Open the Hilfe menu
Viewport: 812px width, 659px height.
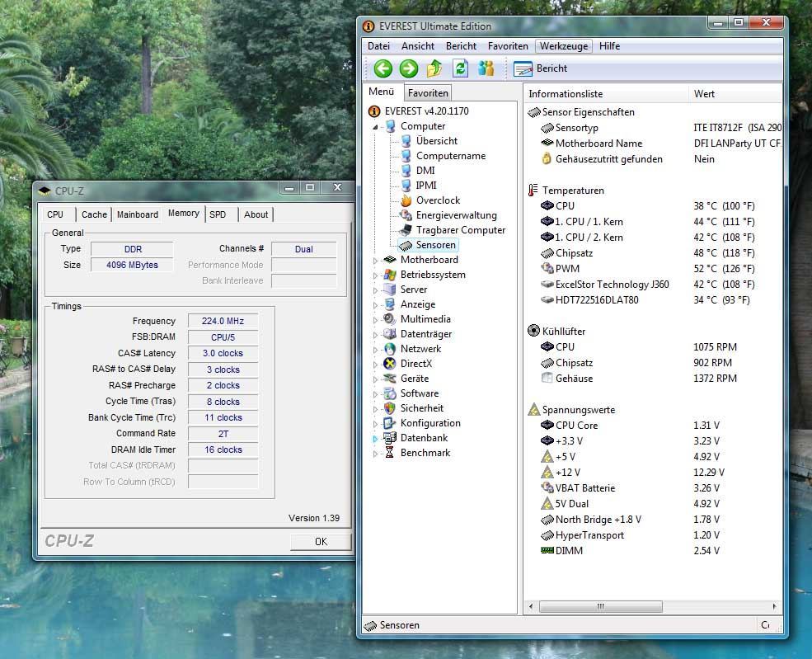click(609, 46)
